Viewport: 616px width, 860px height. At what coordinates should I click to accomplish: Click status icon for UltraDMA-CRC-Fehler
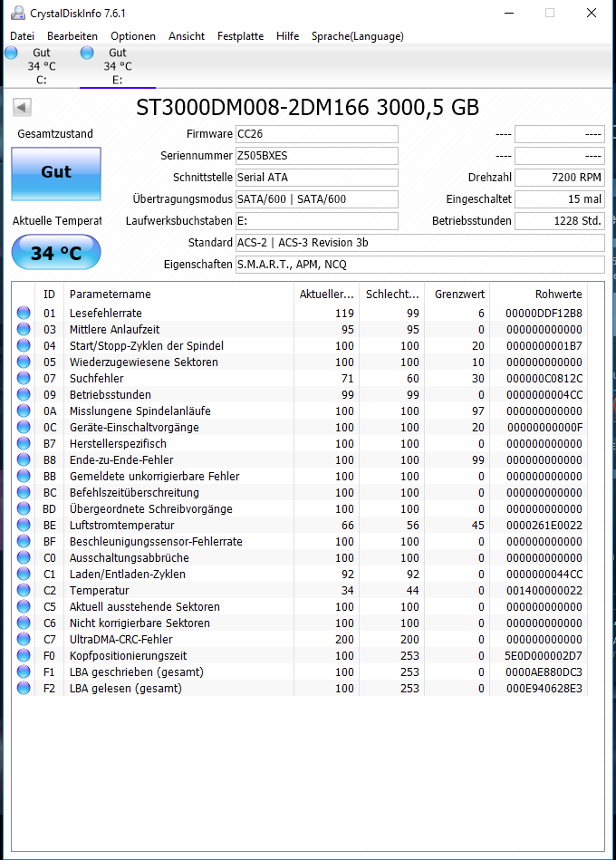pos(24,639)
